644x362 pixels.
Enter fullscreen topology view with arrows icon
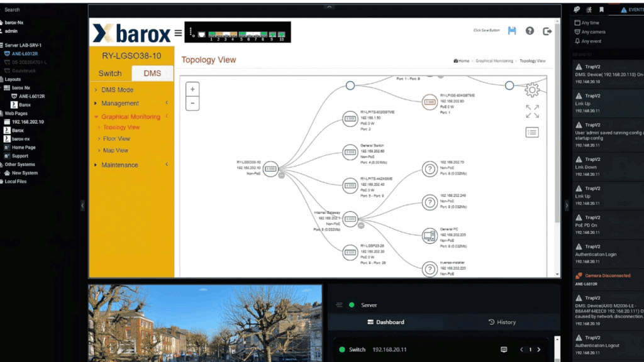(x=532, y=111)
